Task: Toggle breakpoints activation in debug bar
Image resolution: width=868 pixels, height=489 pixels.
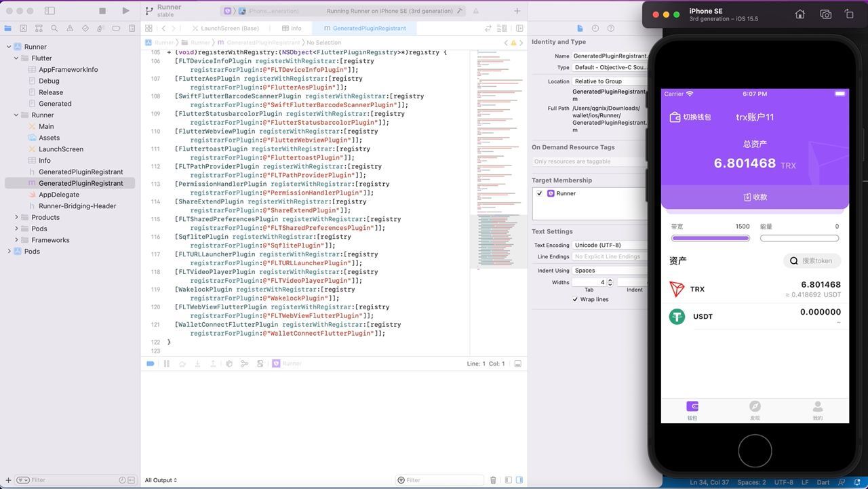Action: pos(151,364)
